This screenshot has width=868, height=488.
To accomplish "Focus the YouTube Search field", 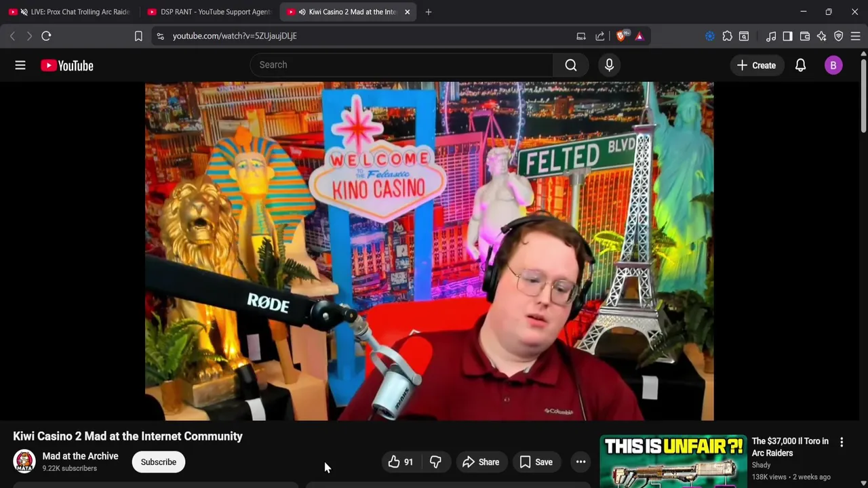I will click(401, 65).
